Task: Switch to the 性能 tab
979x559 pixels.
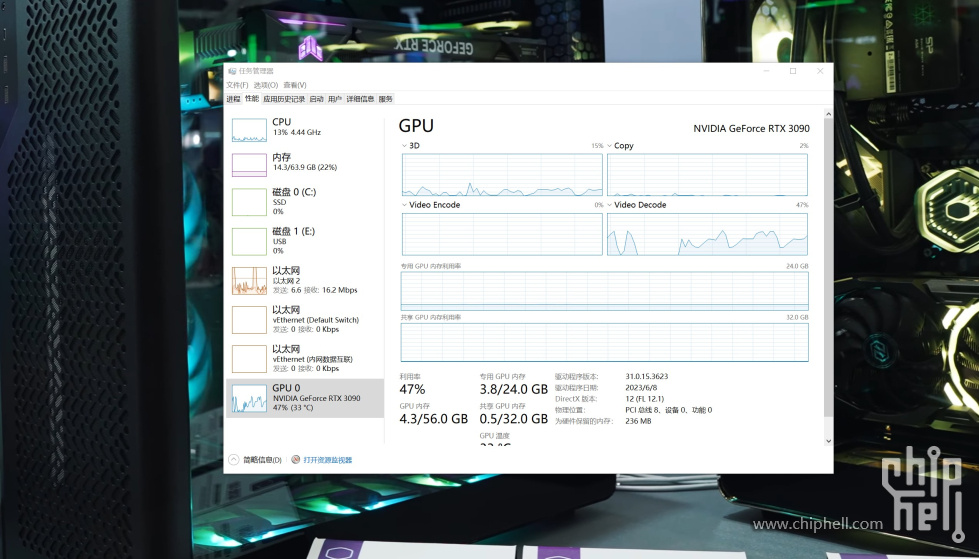Action: coord(252,99)
